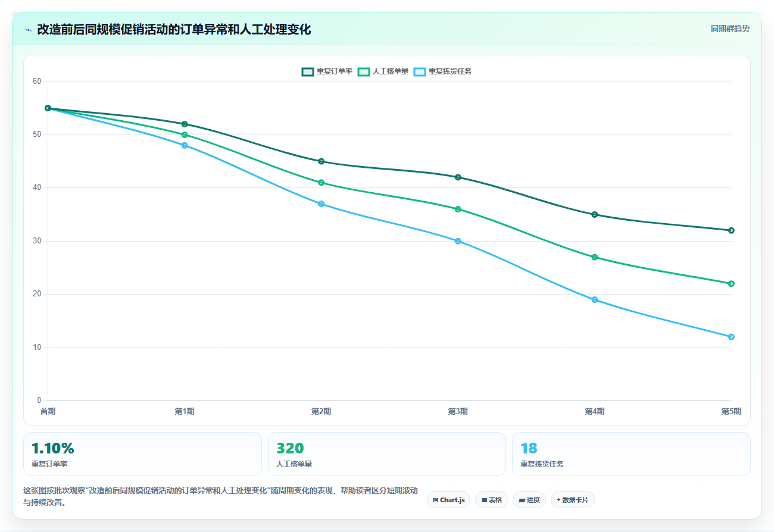Viewport: 774px width, 532px height.
Task: Click the 0 y-axis tick label
Action: (39, 400)
